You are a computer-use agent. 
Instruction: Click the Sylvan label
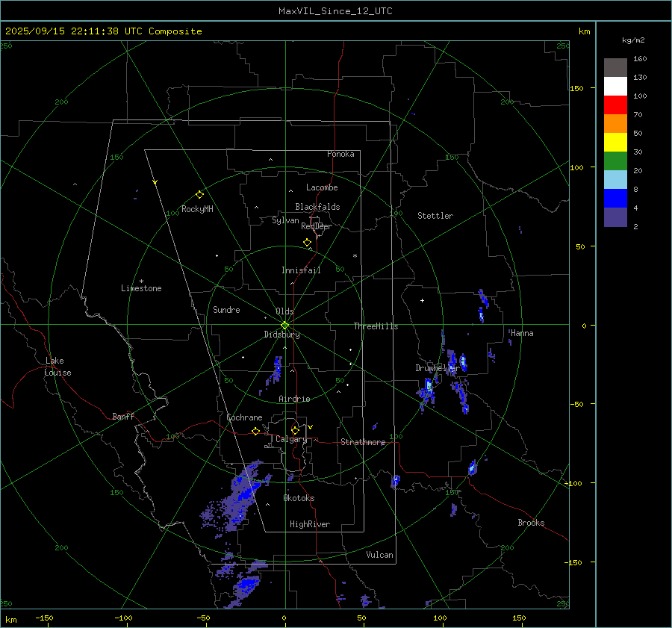[x=285, y=220]
